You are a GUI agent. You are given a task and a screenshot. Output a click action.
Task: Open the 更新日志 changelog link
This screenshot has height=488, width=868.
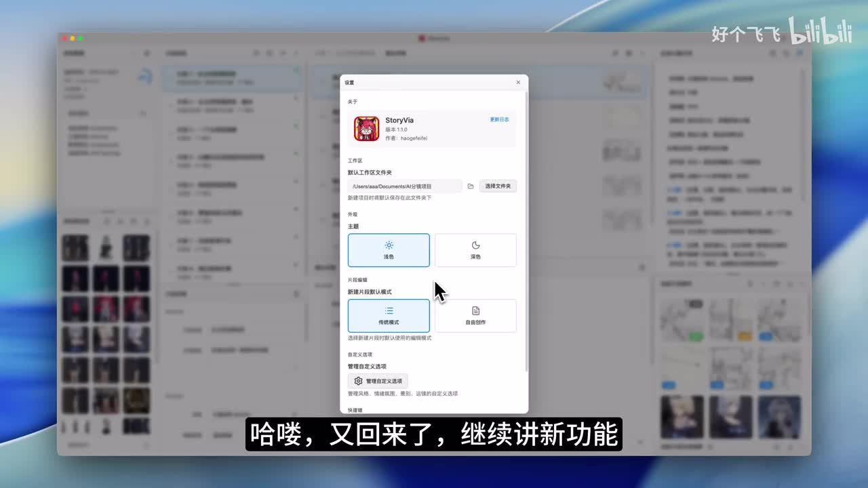(x=499, y=119)
